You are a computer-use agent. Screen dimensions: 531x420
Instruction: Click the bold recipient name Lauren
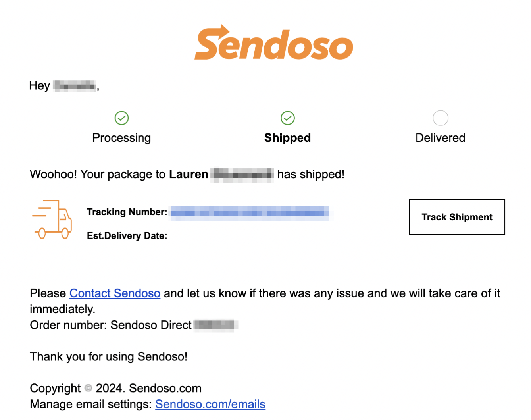click(x=189, y=174)
